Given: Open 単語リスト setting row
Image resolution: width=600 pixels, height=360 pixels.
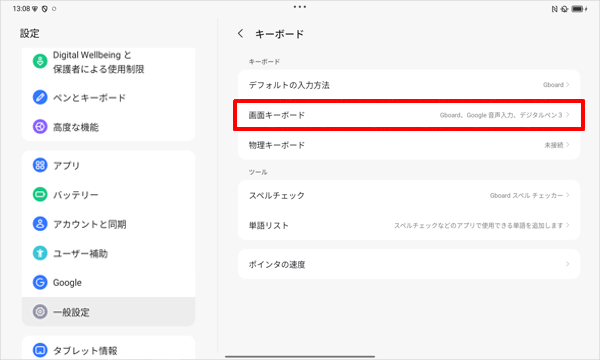Looking at the screenshot, I should point(409,225).
